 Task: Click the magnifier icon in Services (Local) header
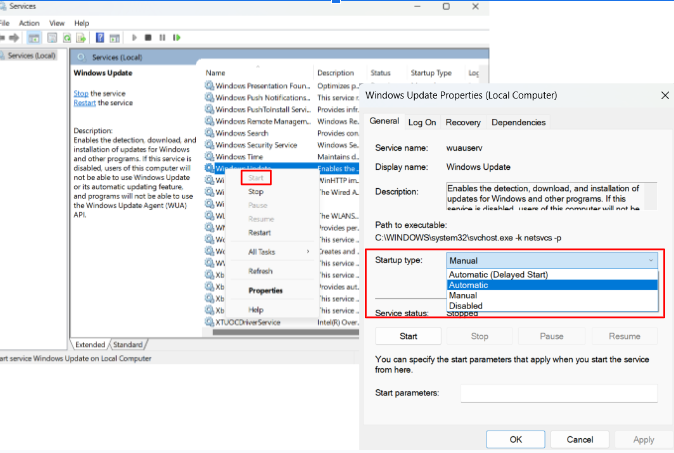pos(82,57)
